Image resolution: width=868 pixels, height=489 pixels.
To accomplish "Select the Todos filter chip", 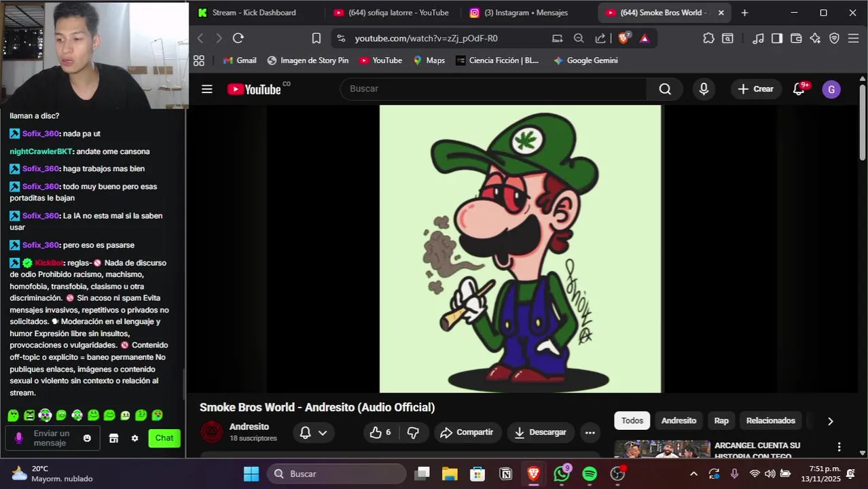I will 632,421.
